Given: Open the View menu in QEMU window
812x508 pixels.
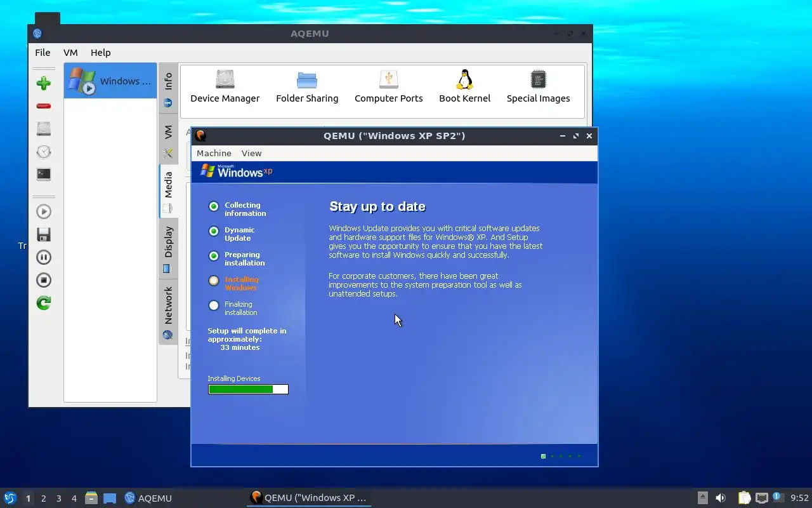Looking at the screenshot, I should coord(251,153).
